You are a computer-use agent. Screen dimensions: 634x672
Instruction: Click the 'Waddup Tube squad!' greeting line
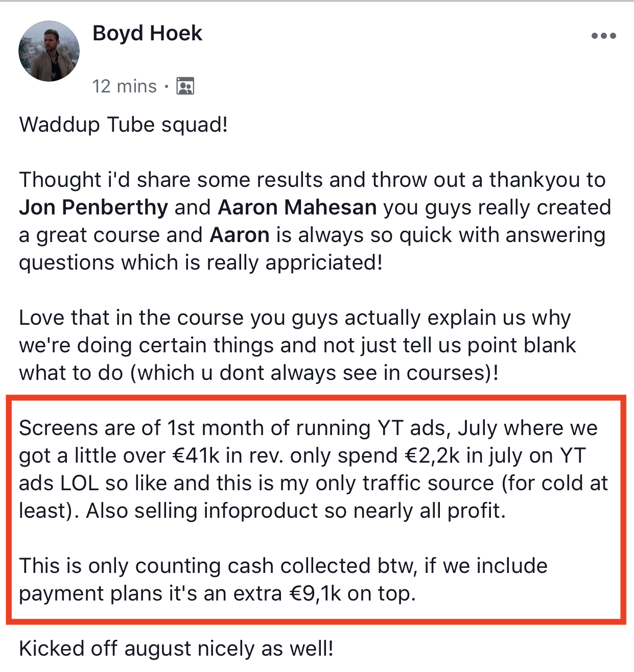tap(124, 125)
